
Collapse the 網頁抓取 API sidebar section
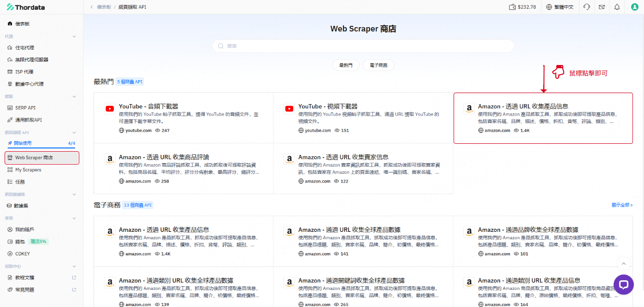pos(74,133)
